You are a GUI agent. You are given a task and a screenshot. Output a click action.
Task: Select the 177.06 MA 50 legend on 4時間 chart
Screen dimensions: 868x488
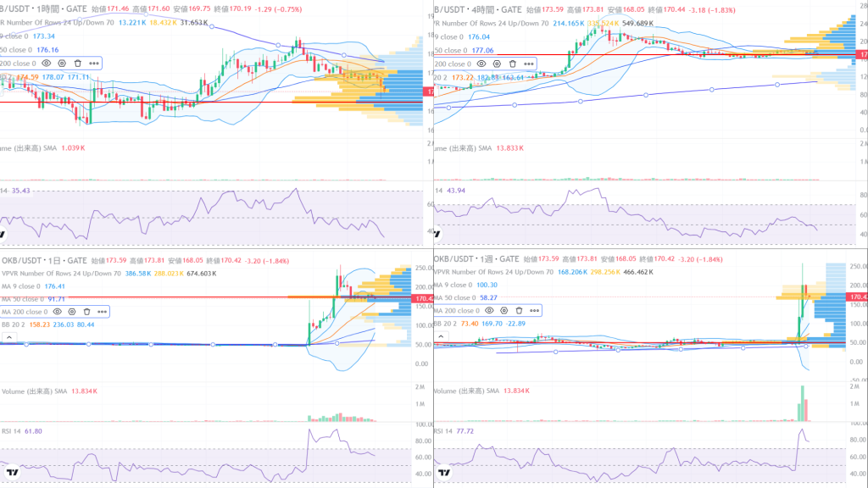[x=464, y=50]
